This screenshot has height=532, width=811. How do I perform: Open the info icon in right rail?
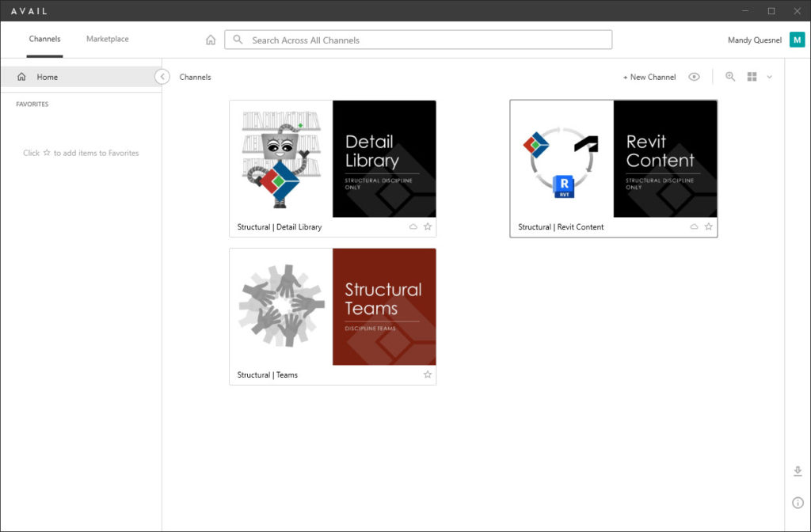point(798,503)
